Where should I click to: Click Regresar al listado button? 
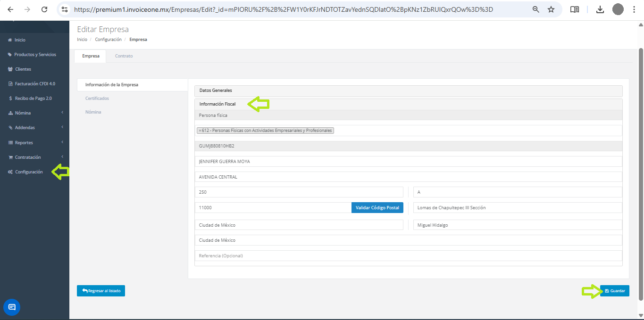pyautogui.click(x=101, y=291)
